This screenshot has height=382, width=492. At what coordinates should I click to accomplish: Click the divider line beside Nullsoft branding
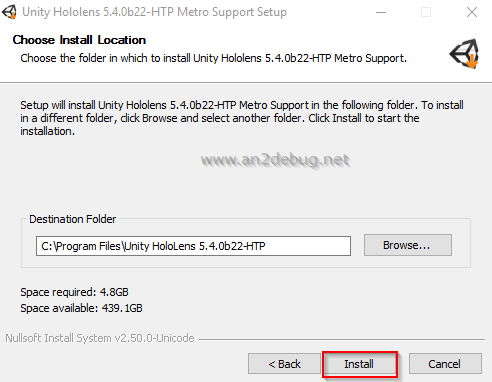[x=342, y=339]
